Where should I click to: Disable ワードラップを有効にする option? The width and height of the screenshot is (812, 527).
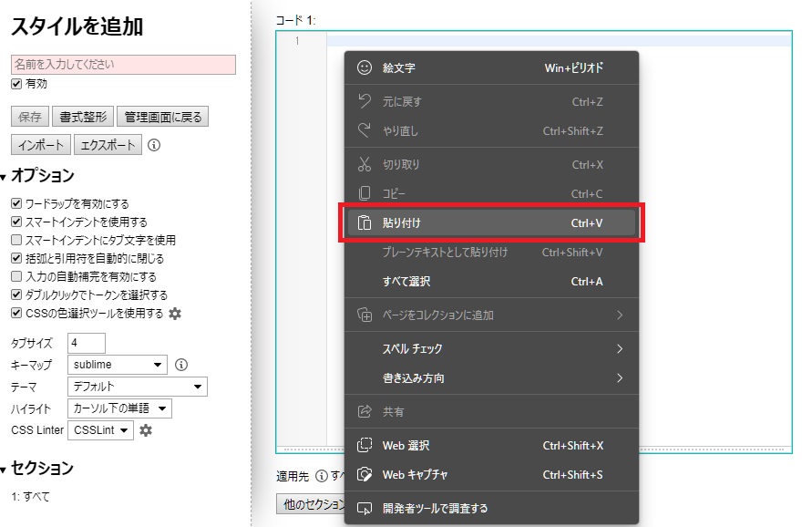coord(15,202)
